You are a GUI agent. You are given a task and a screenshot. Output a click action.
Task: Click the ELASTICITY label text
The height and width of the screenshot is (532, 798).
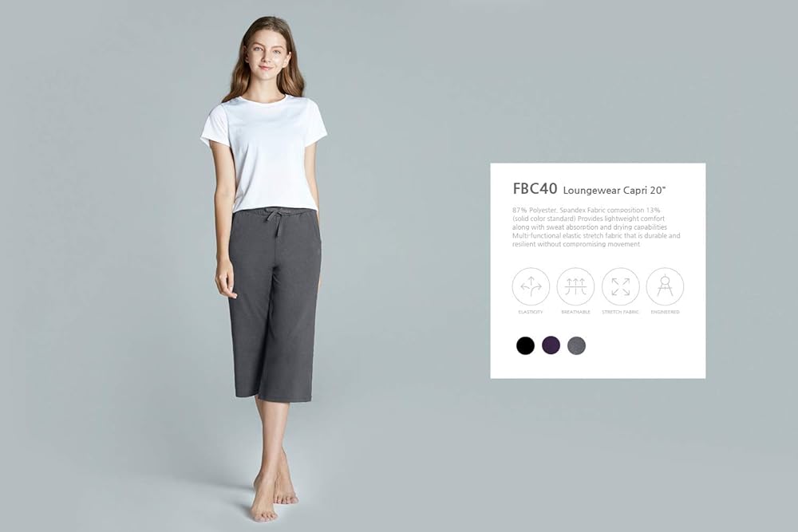tap(531, 312)
